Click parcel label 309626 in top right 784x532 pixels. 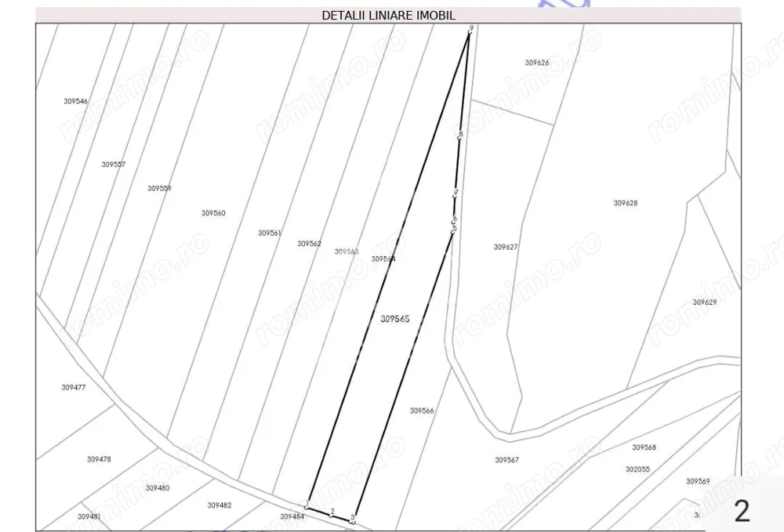[x=536, y=62]
